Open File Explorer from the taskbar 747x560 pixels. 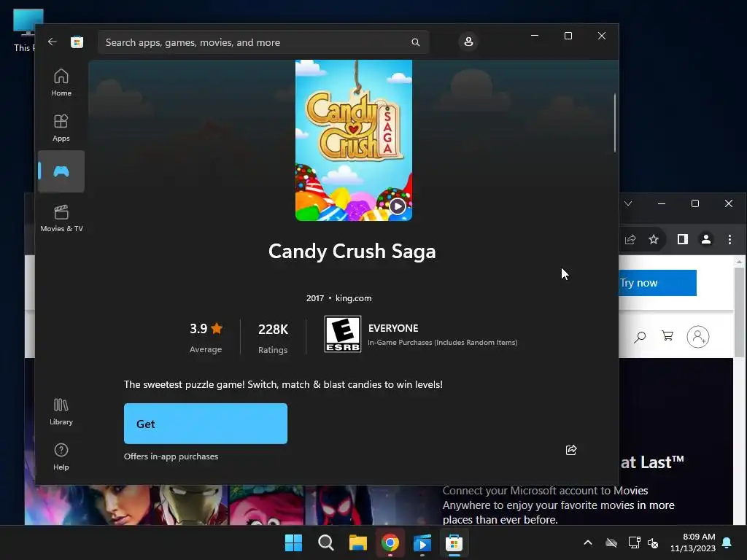pos(357,542)
